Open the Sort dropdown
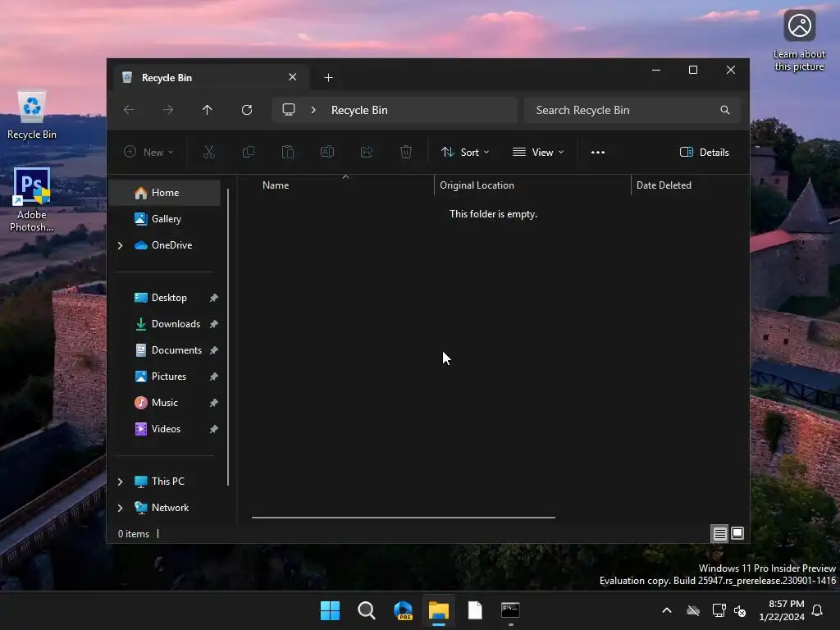 (465, 152)
